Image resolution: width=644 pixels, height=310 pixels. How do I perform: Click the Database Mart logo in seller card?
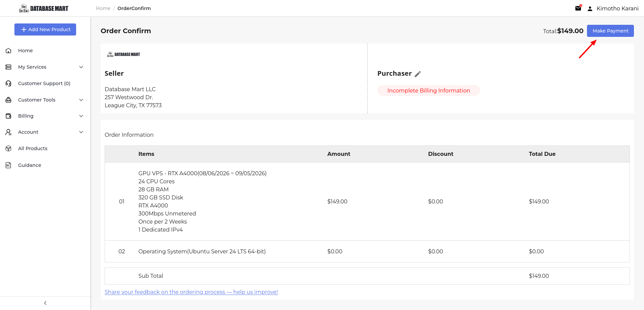coord(123,54)
